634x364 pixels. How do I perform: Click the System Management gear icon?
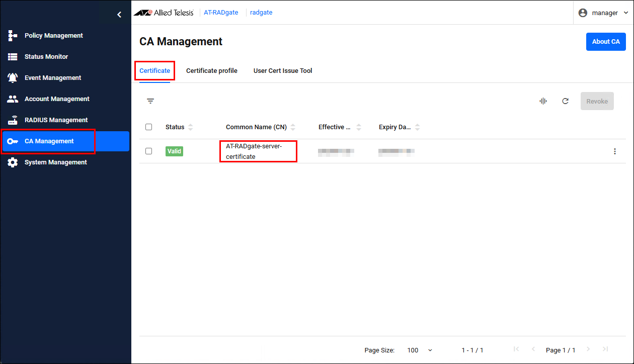coord(13,162)
